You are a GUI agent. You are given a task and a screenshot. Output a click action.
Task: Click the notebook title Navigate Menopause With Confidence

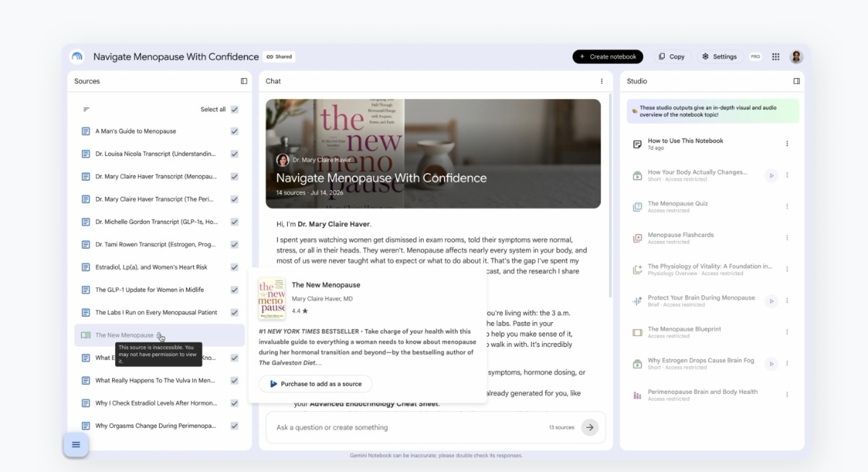tap(176, 56)
